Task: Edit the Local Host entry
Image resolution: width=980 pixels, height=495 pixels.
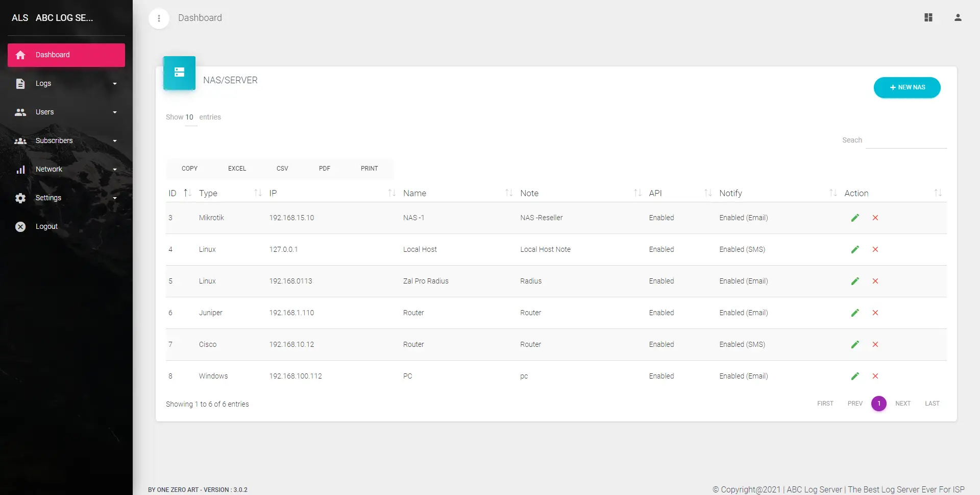Action: click(855, 249)
